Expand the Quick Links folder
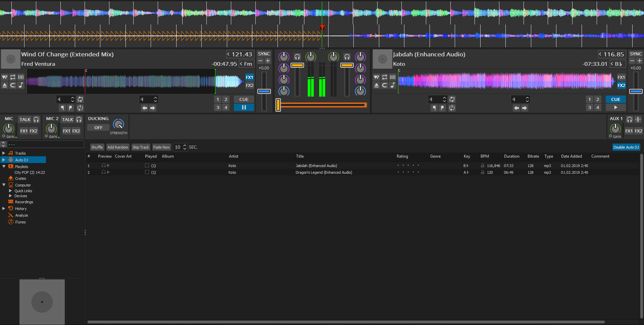The width and height of the screenshot is (644, 325). point(10,191)
